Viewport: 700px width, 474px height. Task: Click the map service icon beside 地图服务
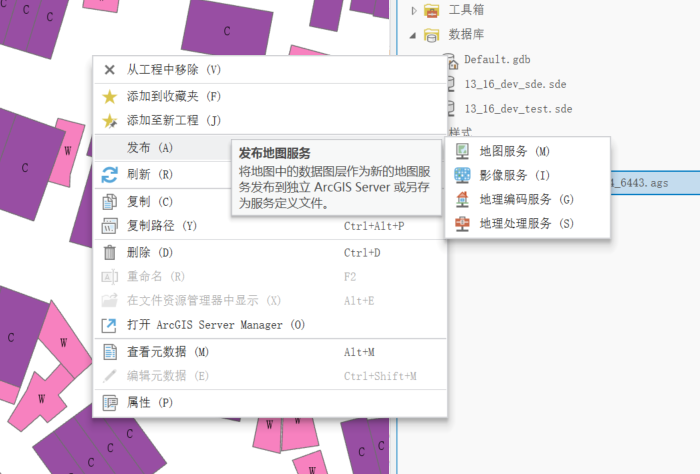(x=462, y=151)
